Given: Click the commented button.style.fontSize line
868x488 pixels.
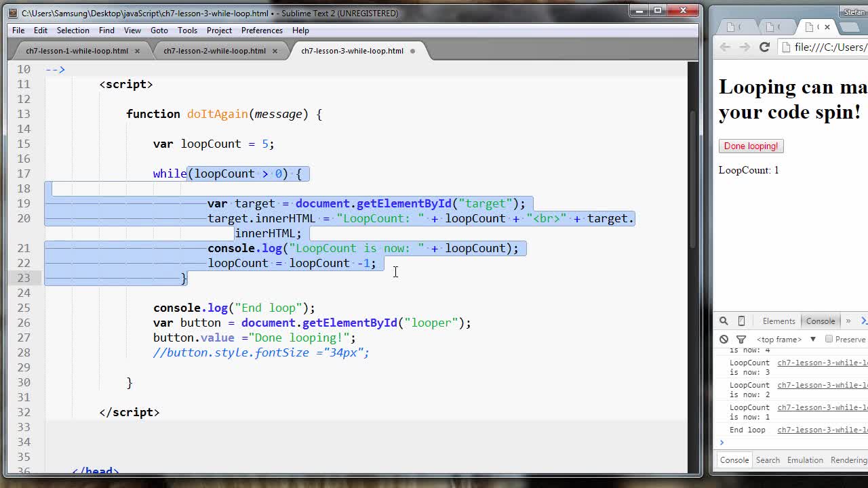Looking at the screenshot, I should coord(261,352).
